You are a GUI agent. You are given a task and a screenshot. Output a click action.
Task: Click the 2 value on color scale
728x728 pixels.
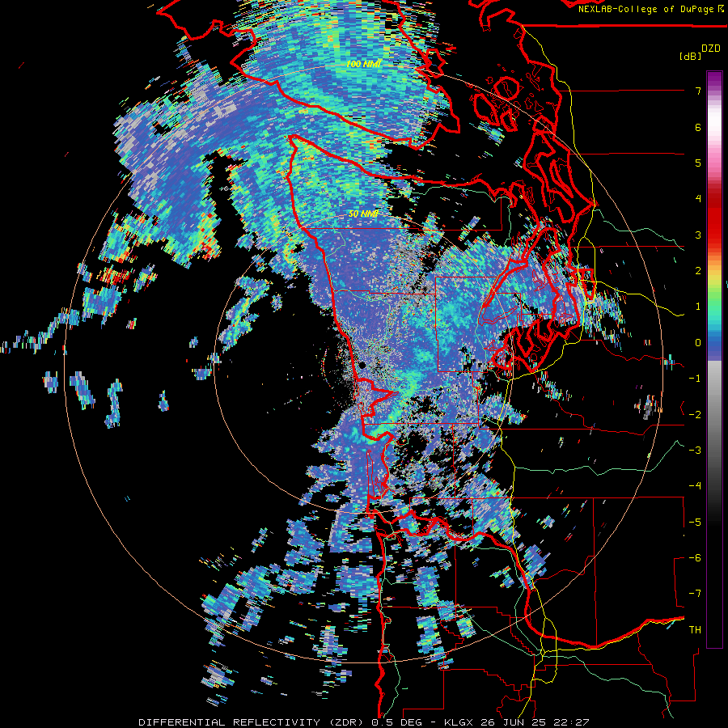click(x=698, y=271)
